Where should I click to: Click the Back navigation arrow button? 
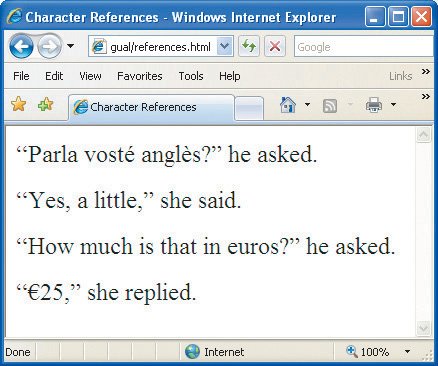pyautogui.click(x=21, y=47)
